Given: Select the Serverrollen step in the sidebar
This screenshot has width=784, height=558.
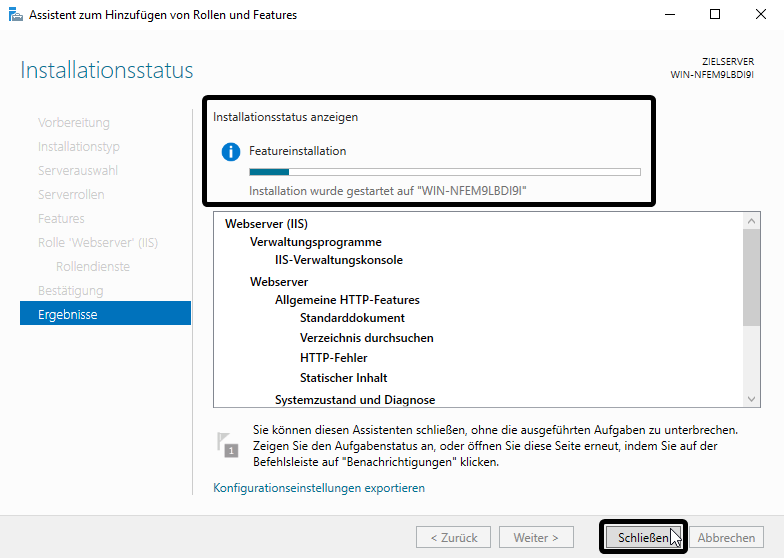Looking at the screenshot, I should pos(71,194).
